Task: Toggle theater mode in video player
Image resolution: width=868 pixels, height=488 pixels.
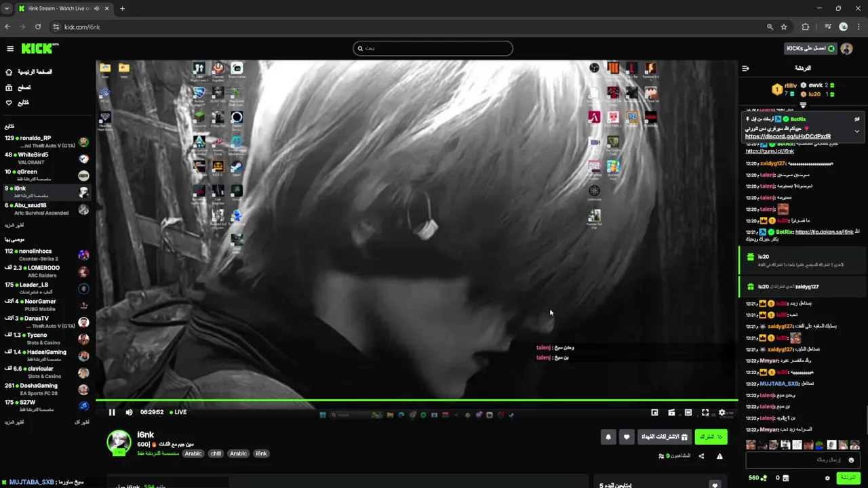Action: pos(688,412)
